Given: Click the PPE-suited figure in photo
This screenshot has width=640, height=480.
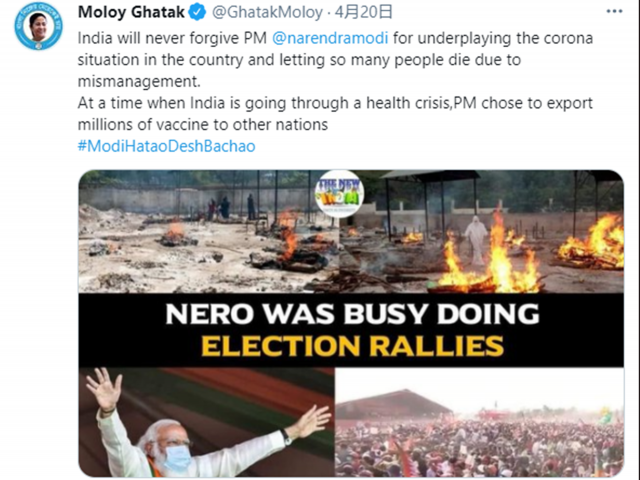Looking at the screenshot, I should [x=476, y=239].
